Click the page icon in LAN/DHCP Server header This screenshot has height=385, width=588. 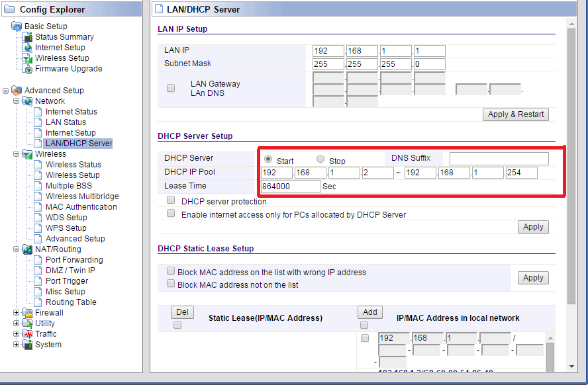tap(159, 9)
